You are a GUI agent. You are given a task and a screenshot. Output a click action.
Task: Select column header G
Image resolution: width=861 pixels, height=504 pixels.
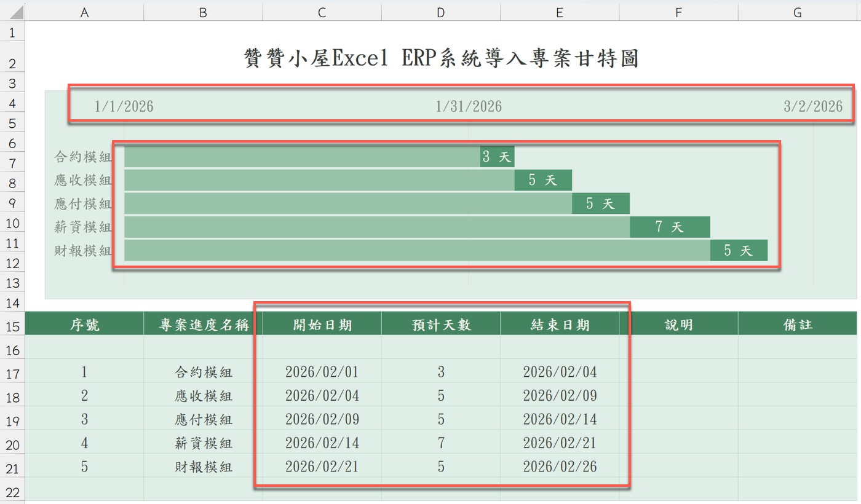[x=796, y=12]
